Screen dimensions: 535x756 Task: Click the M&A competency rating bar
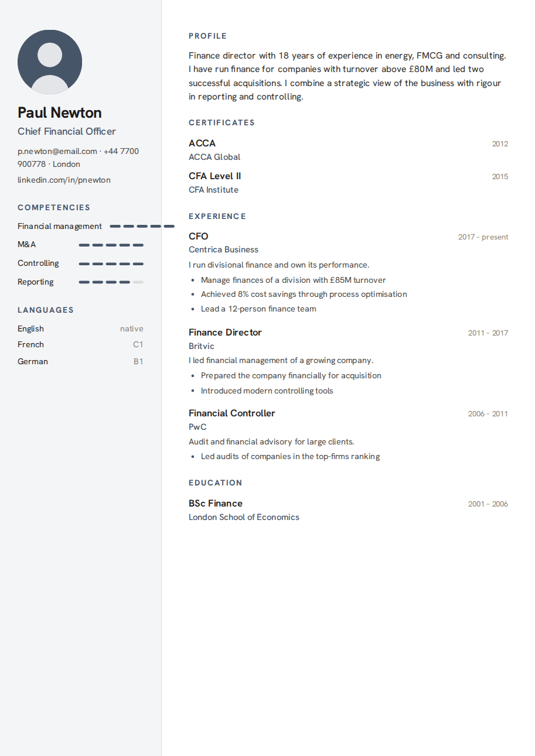111,245
